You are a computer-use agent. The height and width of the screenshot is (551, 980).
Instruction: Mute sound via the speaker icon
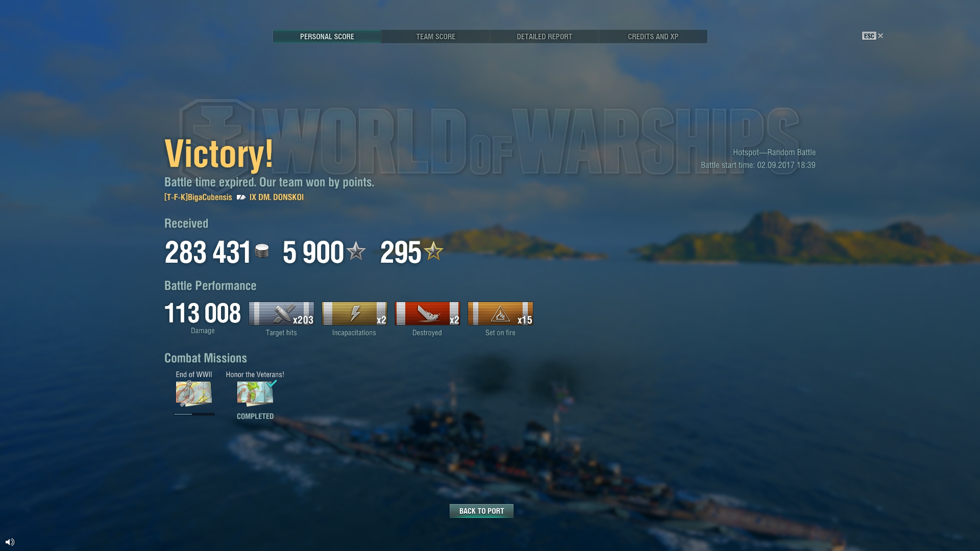[x=10, y=542]
